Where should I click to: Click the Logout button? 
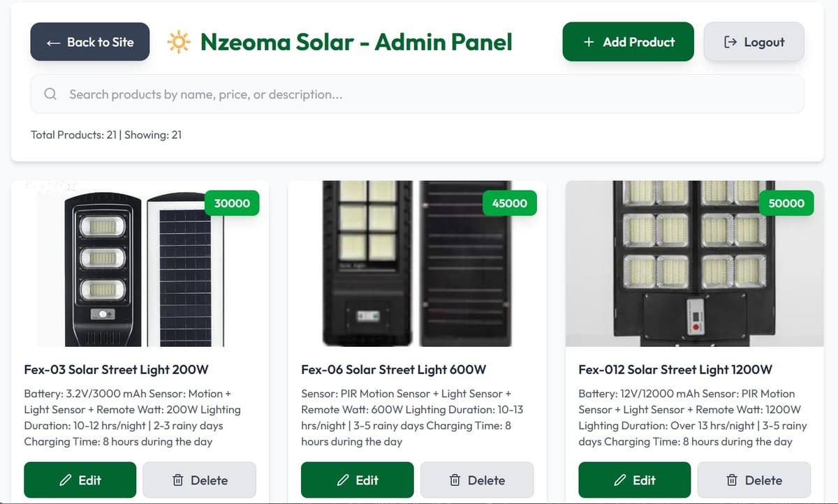pos(754,41)
